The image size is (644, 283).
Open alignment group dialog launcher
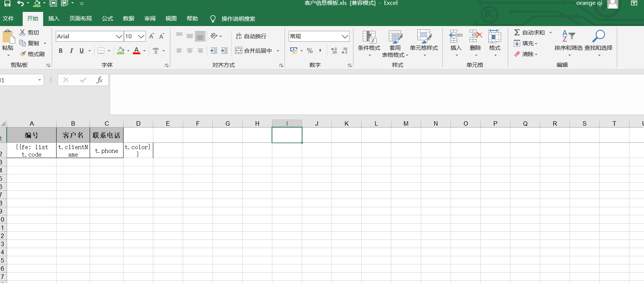pyautogui.click(x=281, y=65)
